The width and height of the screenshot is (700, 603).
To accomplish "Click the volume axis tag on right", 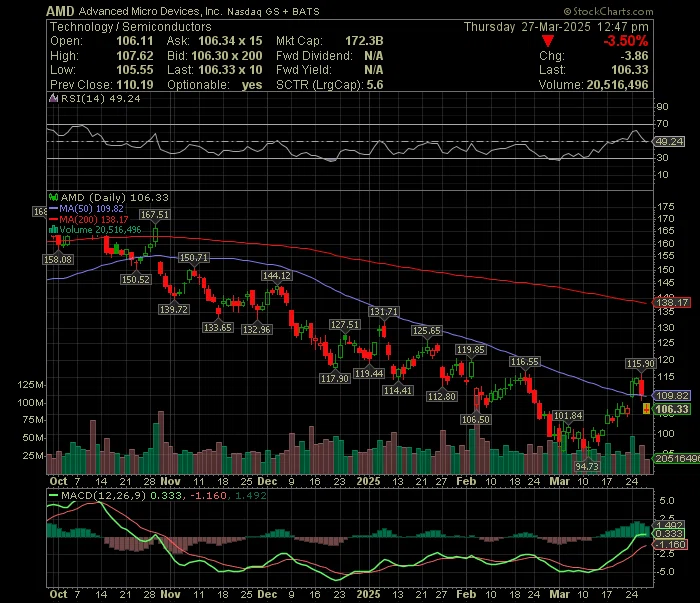I will (676, 458).
